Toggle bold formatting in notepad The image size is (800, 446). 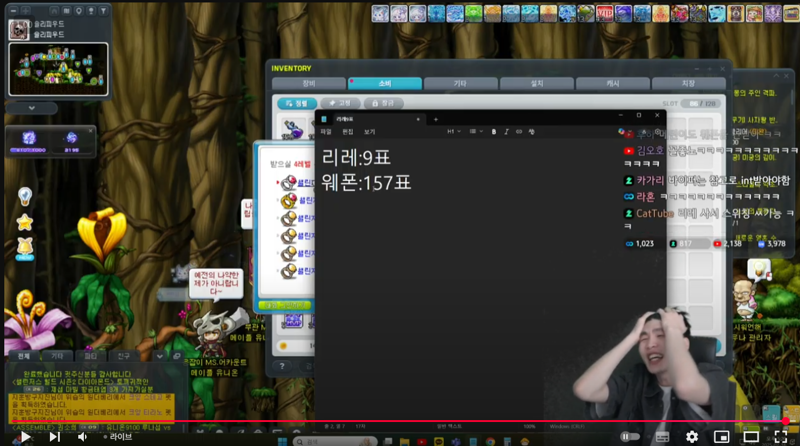(x=493, y=132)
